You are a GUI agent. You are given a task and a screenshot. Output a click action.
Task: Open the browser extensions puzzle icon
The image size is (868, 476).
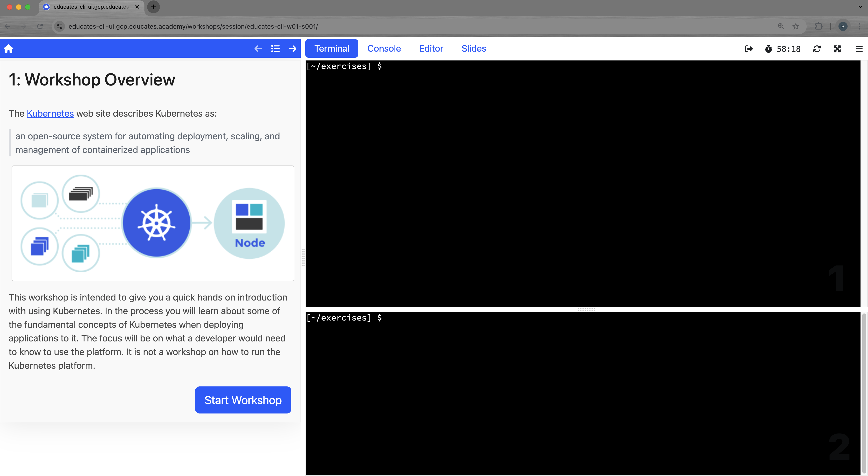click(818, 26)
